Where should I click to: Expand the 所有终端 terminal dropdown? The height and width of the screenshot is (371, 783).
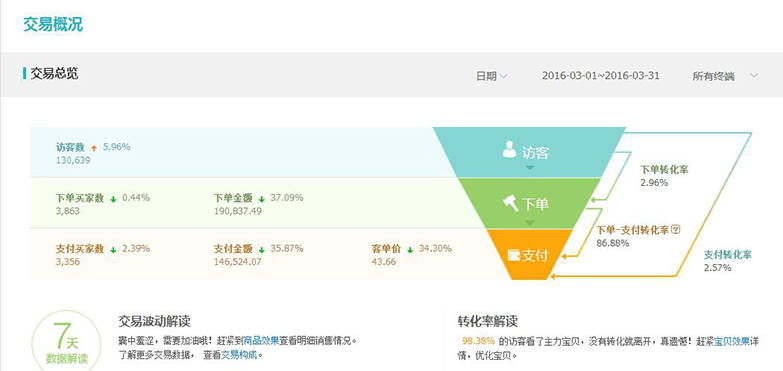(x=725, y=76)
